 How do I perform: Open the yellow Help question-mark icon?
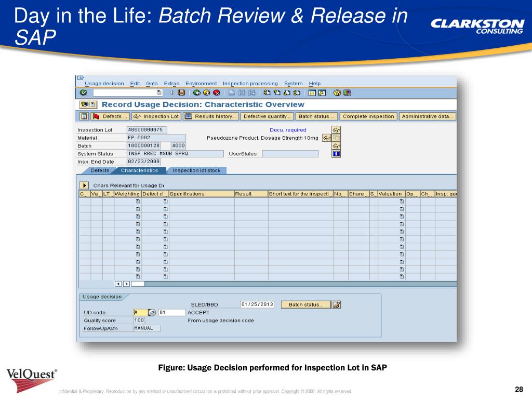click(337, 92)
